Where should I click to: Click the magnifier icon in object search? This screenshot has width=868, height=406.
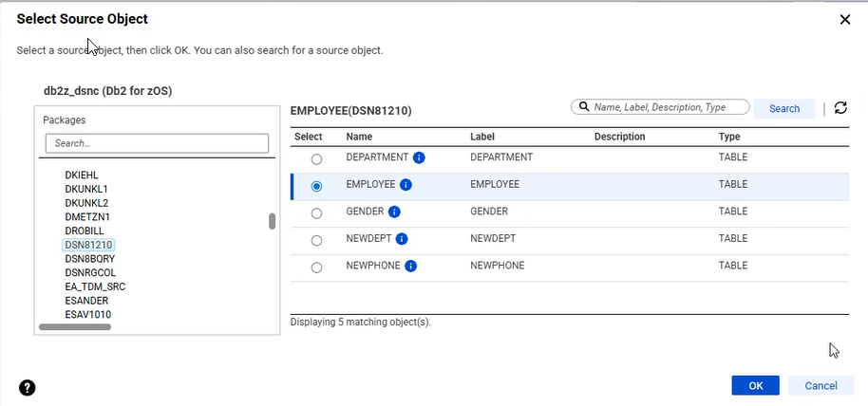coord(583,107)
